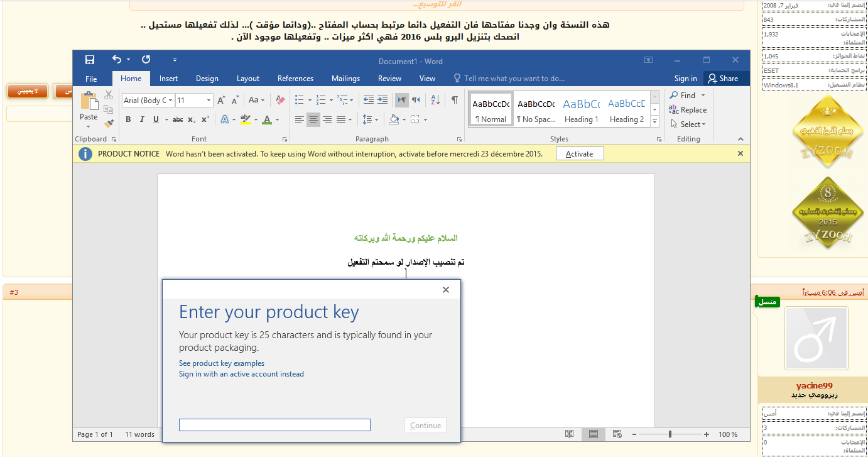Open Replace in the Editing group
The image size is (868, 457).
coord(688,110)
